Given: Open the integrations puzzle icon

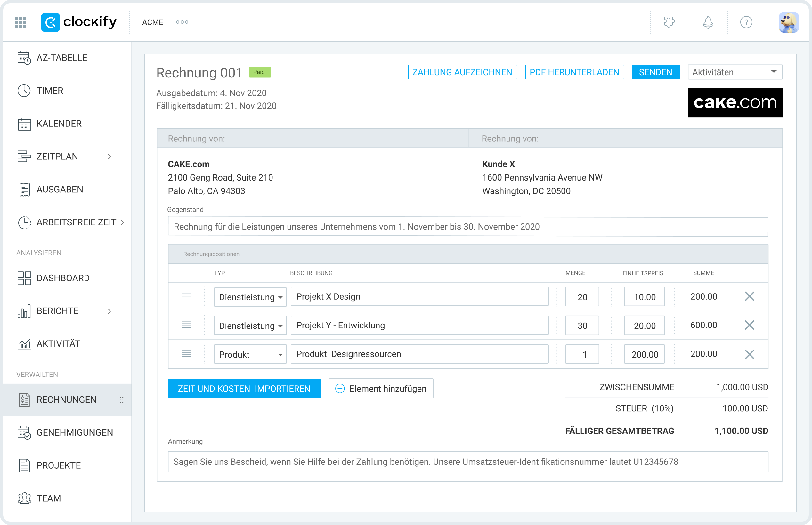Looking at the screenshot, I should coord(669,22).
